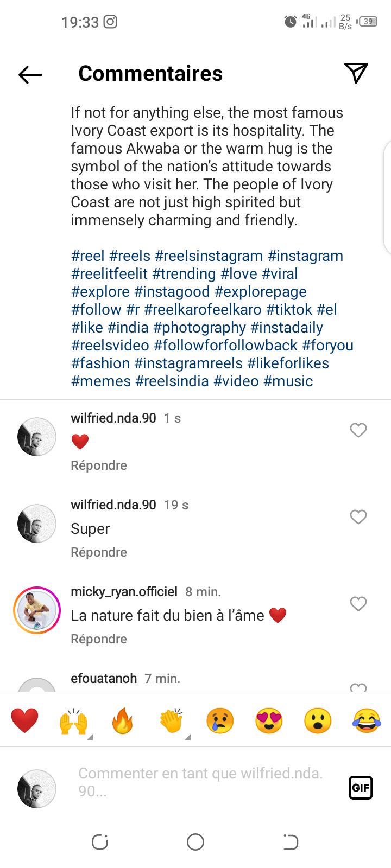Reply to micky_ryan.officiel's comment
The height and width of the screenshot is (868, 391).
pos(99,639)
